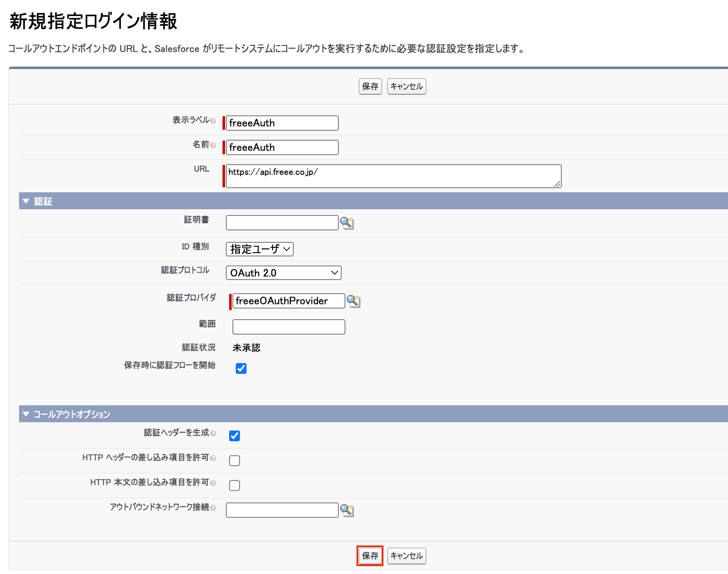Click help icon next to 名前

point(213,145)
